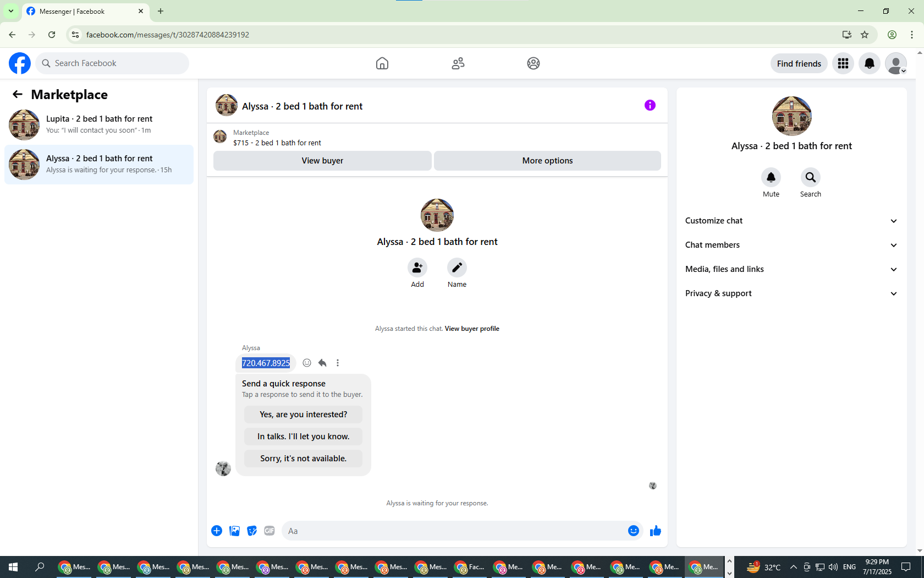The image size is (924, 578).
Task: Click the View buyer button
Action: click(x=322, y=161)
